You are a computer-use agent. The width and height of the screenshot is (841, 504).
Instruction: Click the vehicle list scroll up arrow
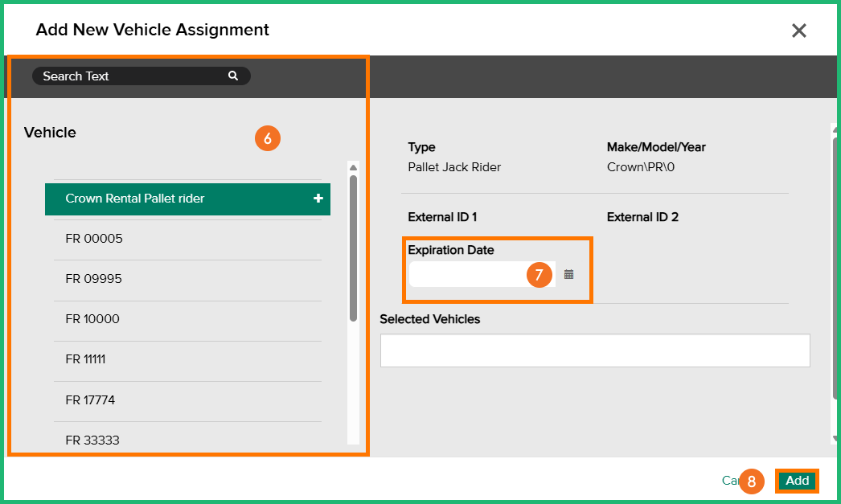pyautogui.click(x=353, y=167)
